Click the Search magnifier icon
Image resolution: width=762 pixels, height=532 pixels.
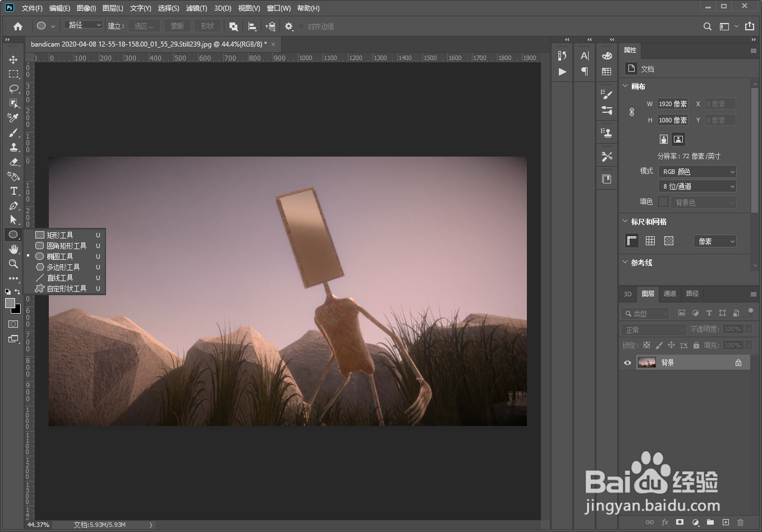(708, 26)
